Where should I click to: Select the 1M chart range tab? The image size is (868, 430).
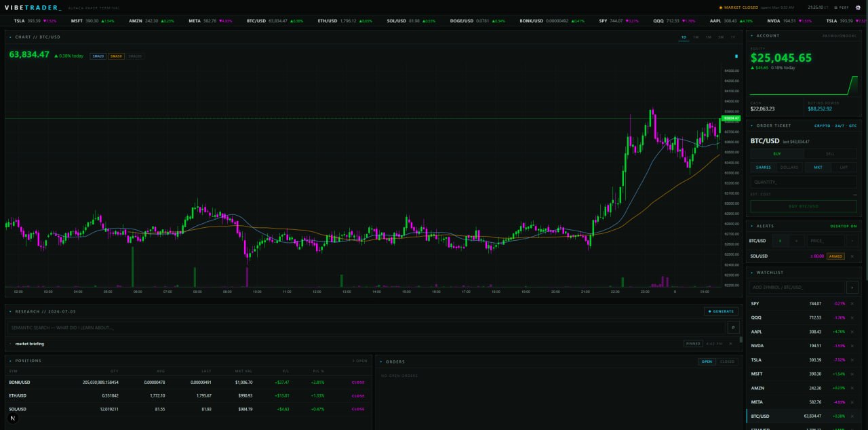click(708, 37)
